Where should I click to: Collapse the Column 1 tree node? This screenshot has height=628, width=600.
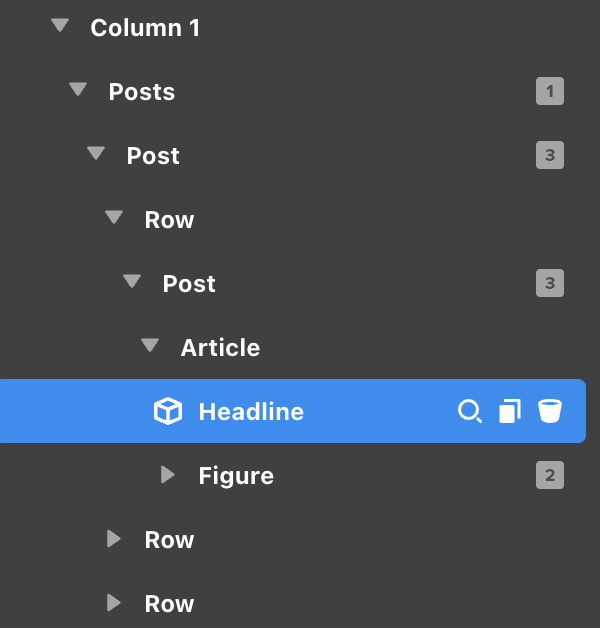[60, 26]
